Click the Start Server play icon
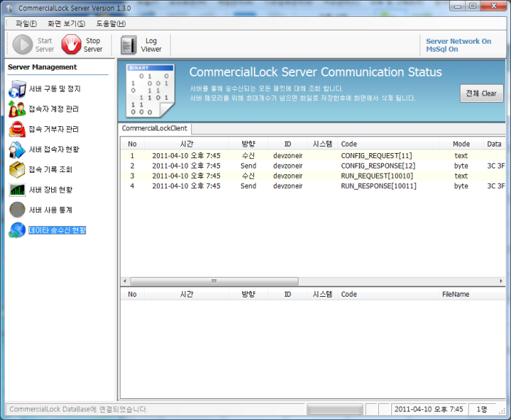 23,44
